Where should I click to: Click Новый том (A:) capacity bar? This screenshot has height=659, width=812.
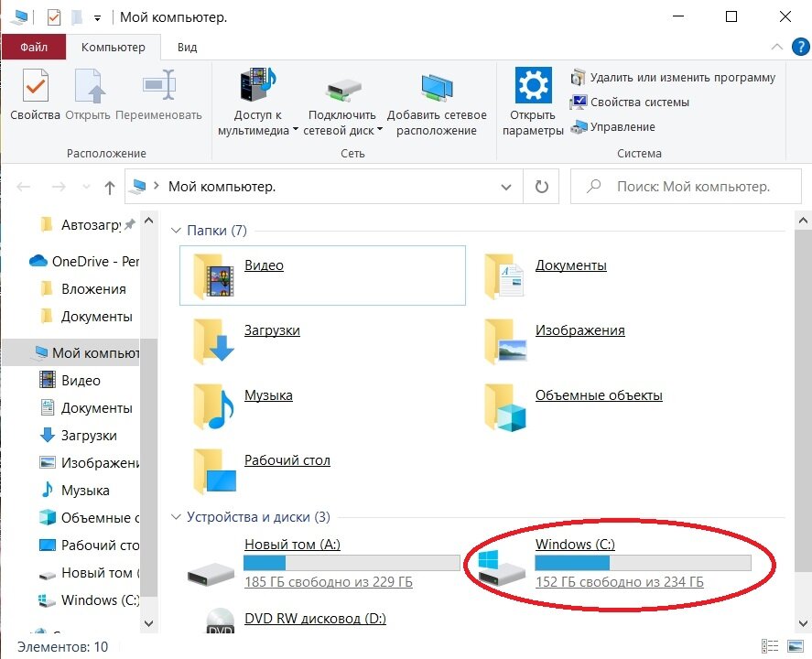pos(352,563)
